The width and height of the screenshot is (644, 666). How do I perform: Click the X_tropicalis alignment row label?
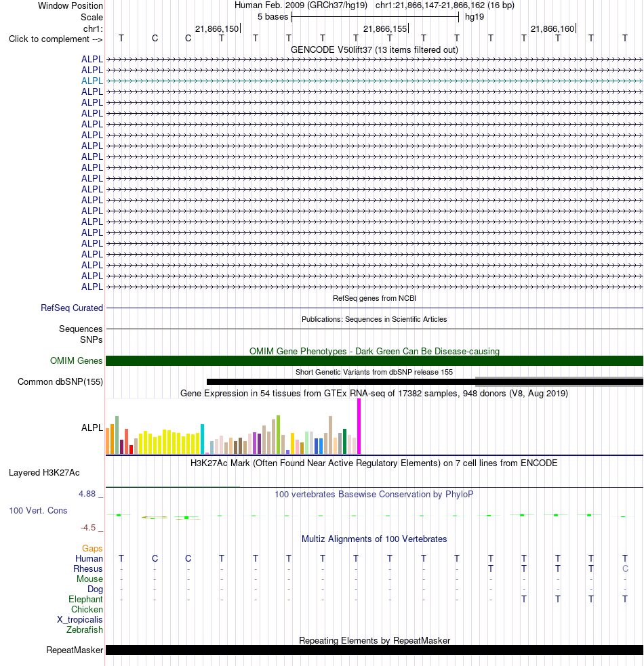[80, 620]
